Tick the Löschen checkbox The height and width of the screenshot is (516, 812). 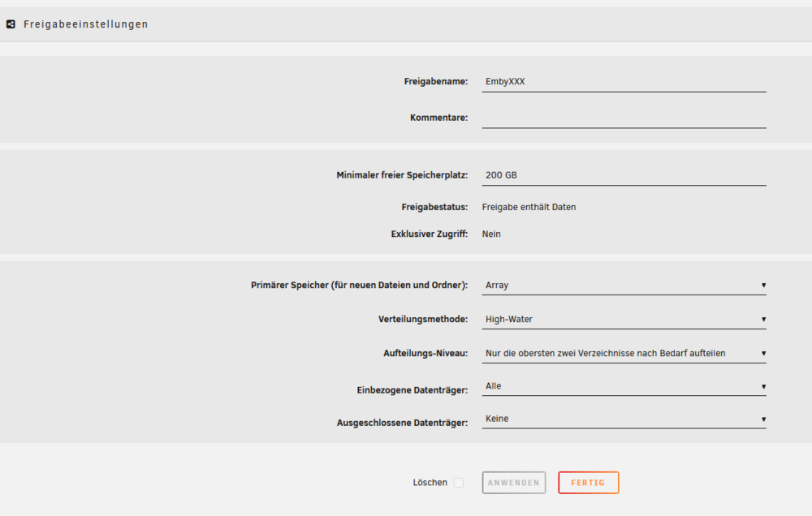click(458, 483)
